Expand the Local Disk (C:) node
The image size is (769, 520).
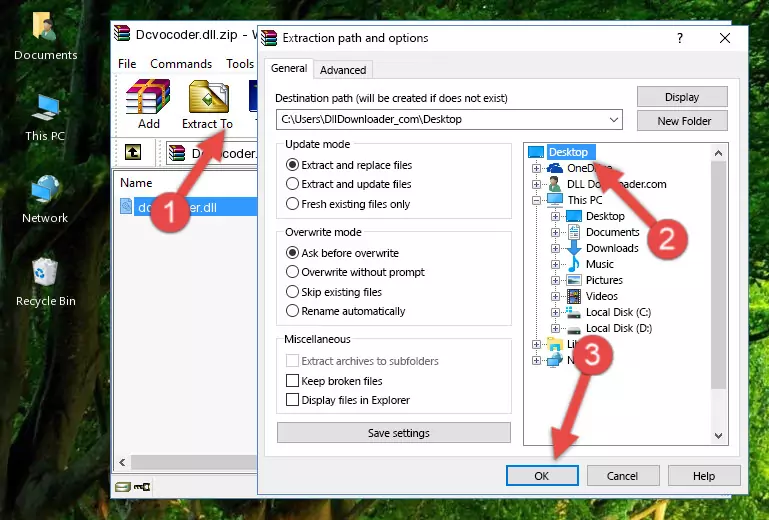555,312
